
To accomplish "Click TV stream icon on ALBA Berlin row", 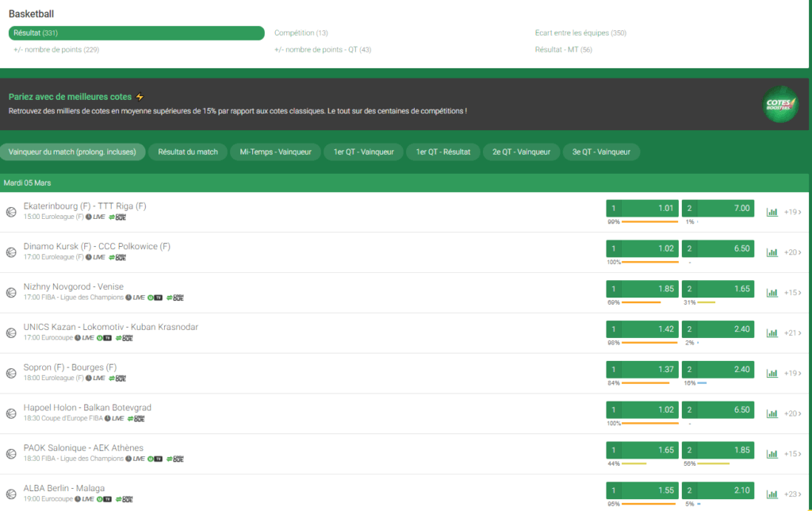I will click(104, 499).
